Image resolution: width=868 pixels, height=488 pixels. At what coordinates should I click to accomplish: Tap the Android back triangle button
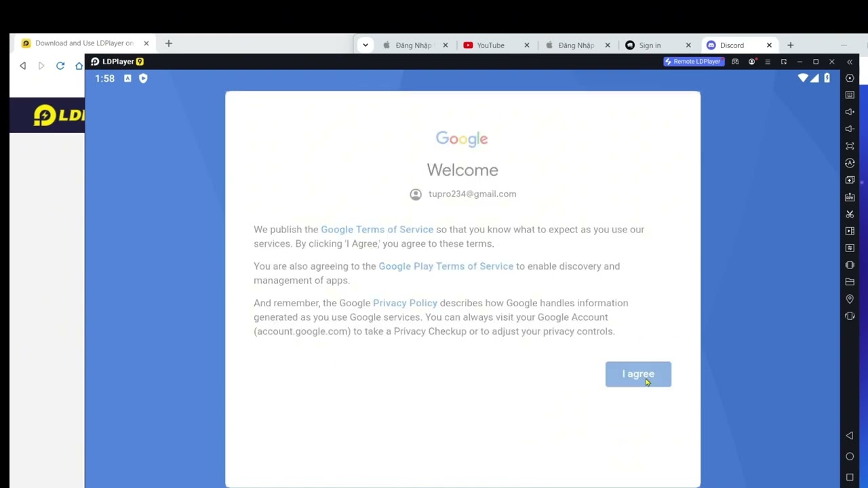click(850, 436)
